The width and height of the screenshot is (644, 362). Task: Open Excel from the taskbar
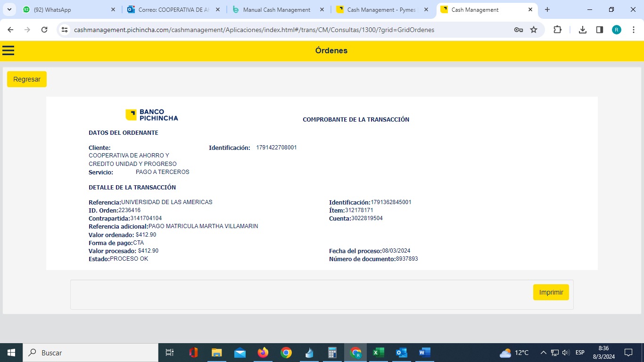[378, 353]
